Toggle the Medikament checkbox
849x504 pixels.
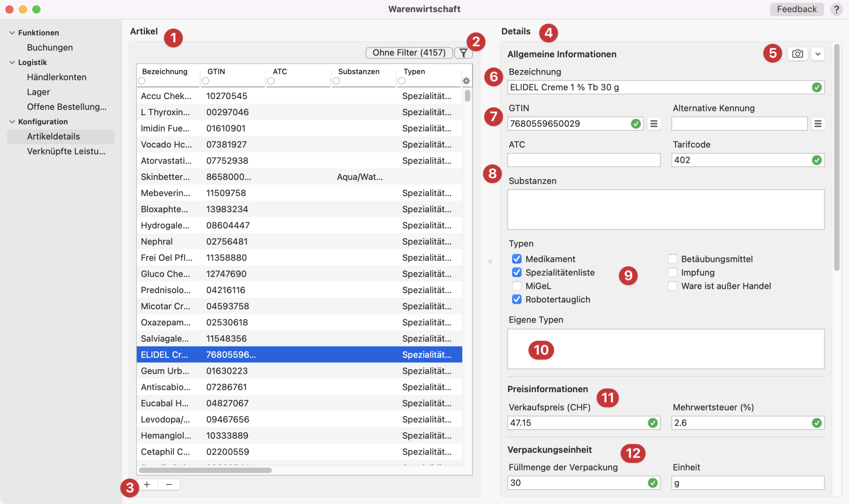click(516, 259)
